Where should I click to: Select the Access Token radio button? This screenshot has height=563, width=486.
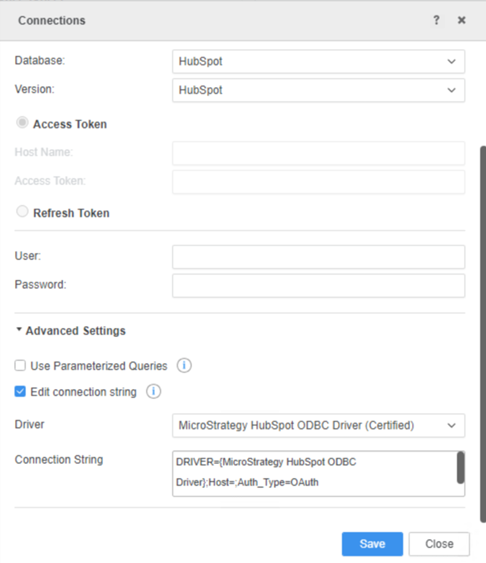22,123
